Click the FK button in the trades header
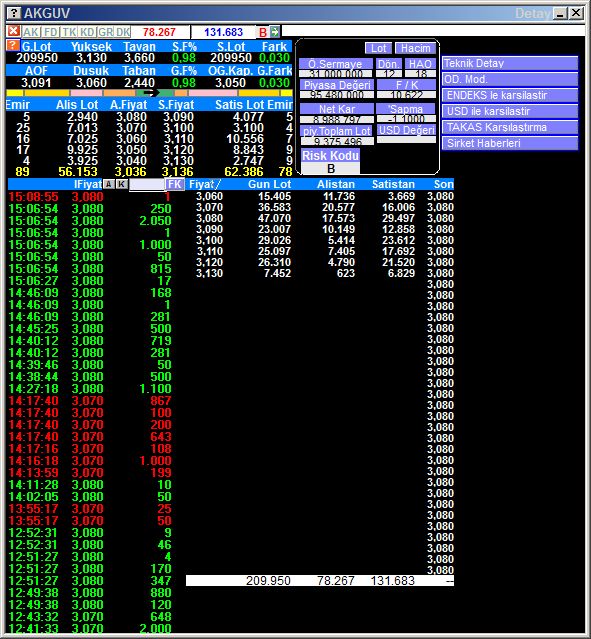Screen dimensions: 591x639 174,184
